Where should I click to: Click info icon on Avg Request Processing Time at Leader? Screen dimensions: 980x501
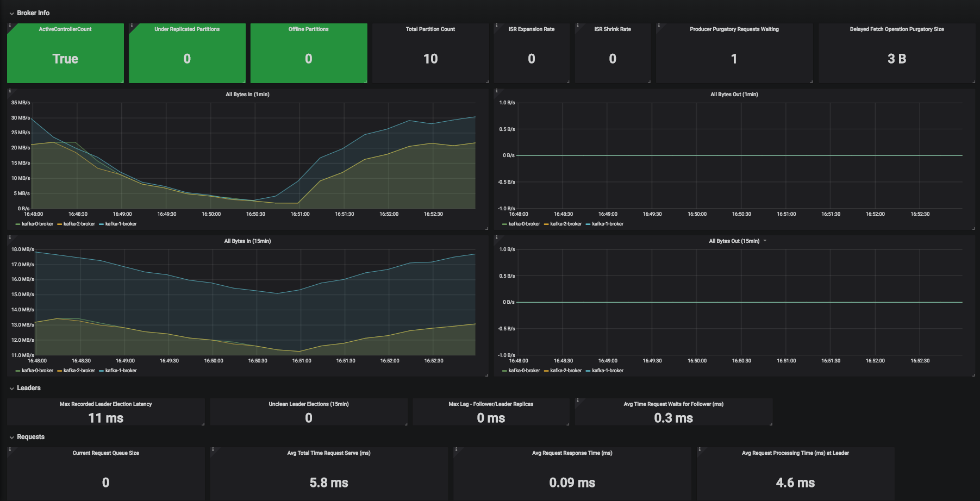click(700, 449)
